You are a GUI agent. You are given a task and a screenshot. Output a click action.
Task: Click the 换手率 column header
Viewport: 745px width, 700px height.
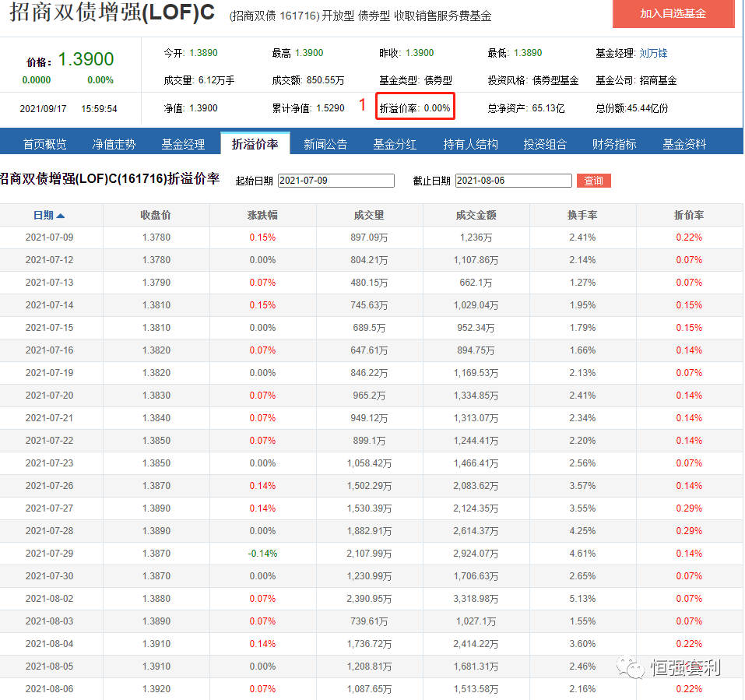click(x=582, y=215)
